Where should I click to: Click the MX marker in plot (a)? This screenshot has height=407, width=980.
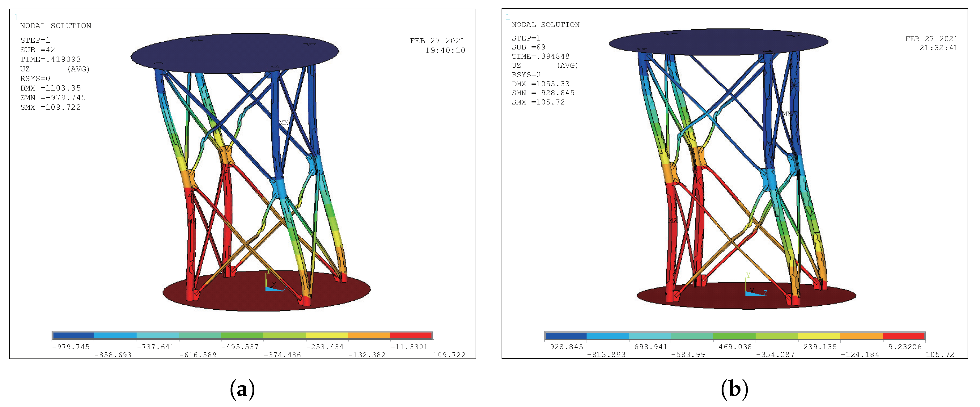point(192,221)
